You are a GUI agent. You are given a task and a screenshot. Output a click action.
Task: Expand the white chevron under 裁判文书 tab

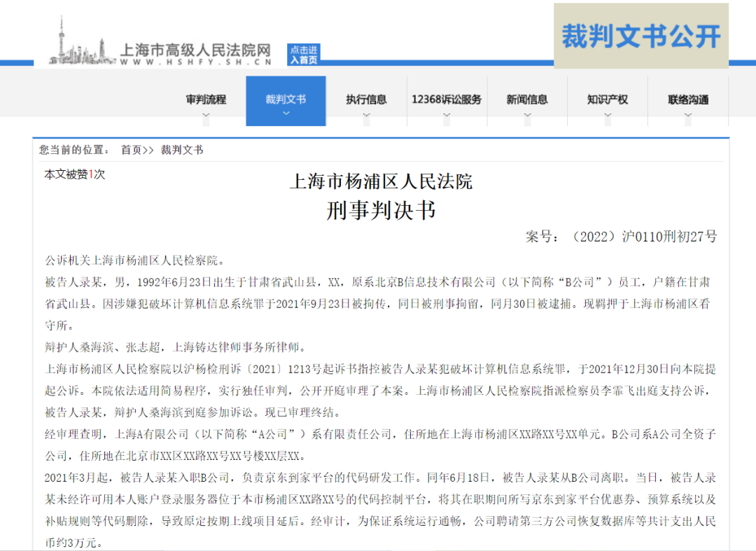pos(286,113)
